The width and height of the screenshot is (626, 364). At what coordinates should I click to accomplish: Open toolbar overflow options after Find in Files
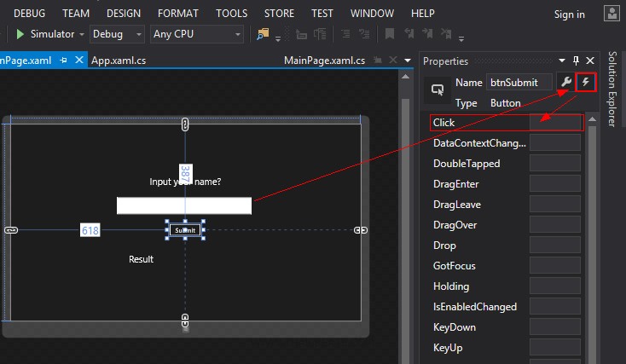(x=278, y=38)
